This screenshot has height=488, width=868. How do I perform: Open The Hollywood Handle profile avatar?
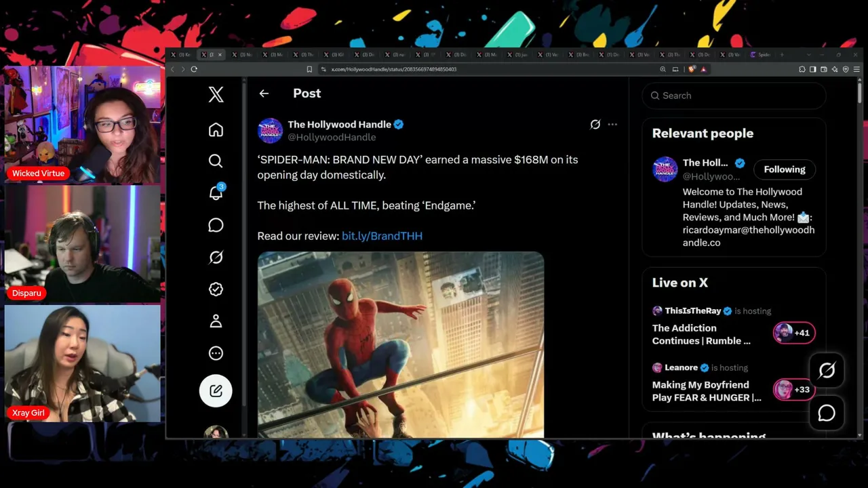(270, 130)
